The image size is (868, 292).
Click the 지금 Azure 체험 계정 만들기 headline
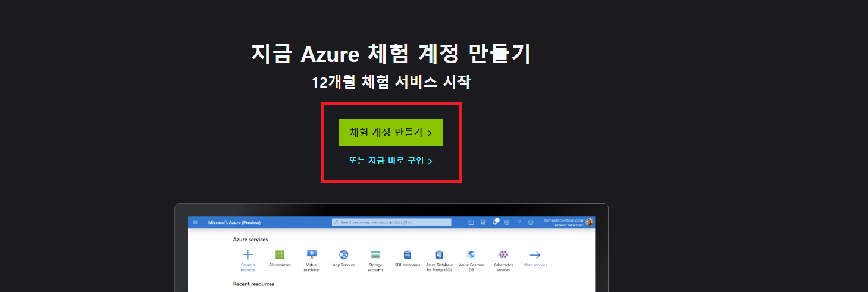coord(391,54)
